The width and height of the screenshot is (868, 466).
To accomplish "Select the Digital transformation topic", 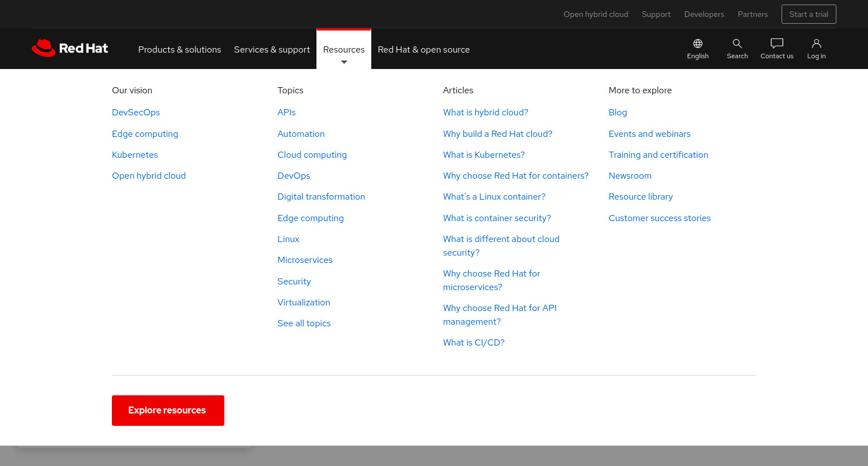I will [x=321, y=197].
